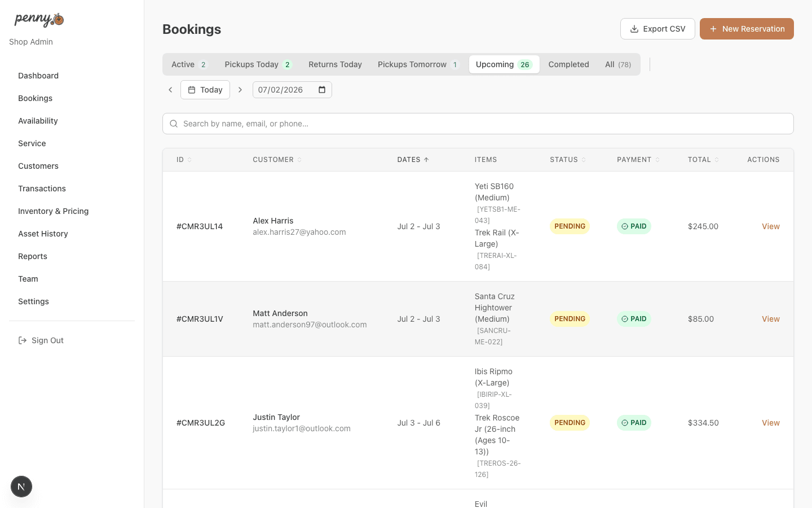
Task: Open calendar picker icon in date field
Action: point(322,90)
